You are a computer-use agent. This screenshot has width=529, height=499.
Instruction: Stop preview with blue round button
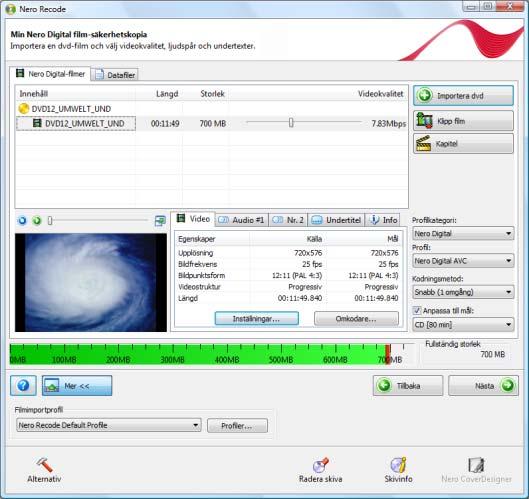(x=22, y=221)
